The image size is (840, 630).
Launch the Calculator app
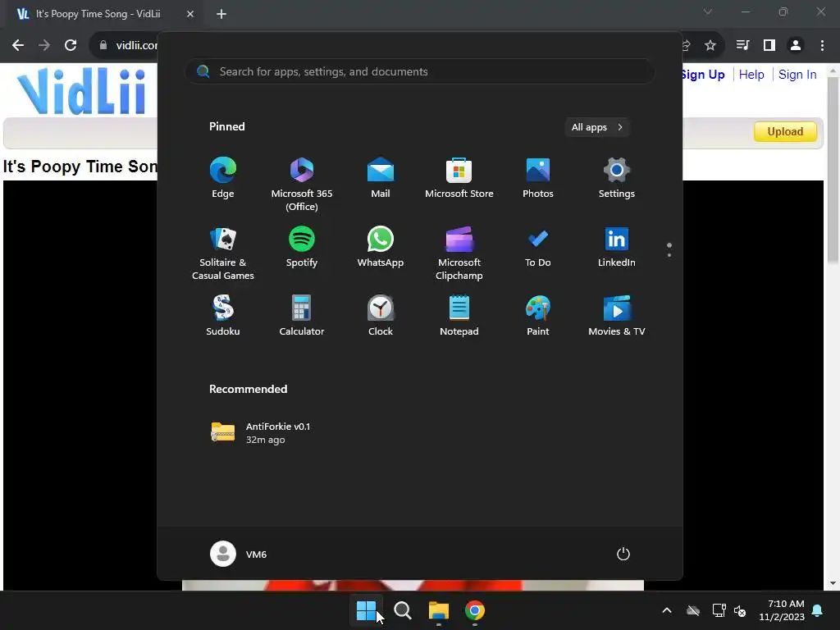point(302,316)
